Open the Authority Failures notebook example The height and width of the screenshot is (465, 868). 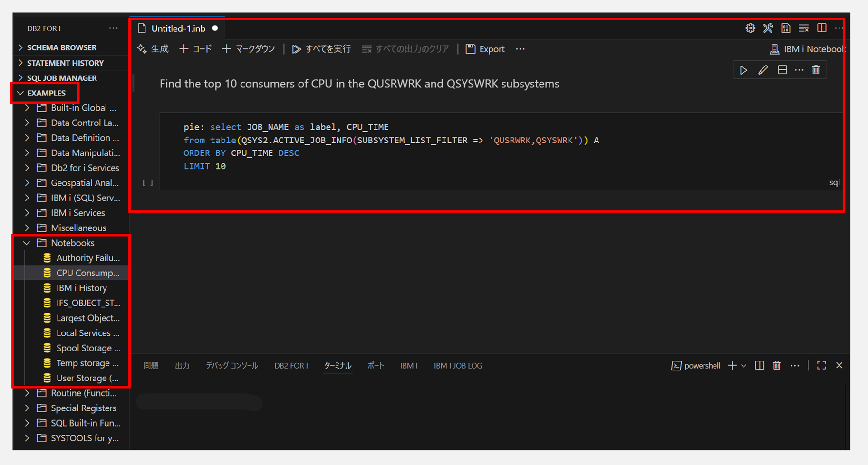coord(71,258)
